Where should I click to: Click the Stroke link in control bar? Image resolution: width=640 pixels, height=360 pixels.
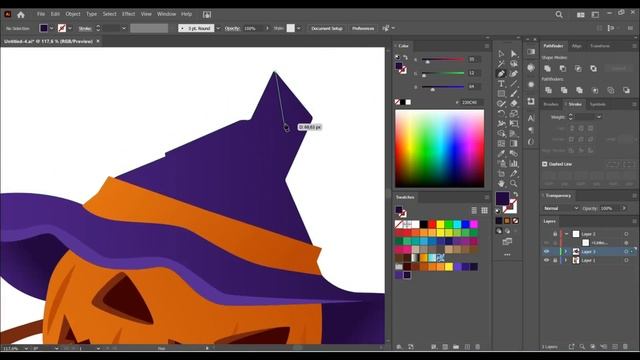pos(85,28)
